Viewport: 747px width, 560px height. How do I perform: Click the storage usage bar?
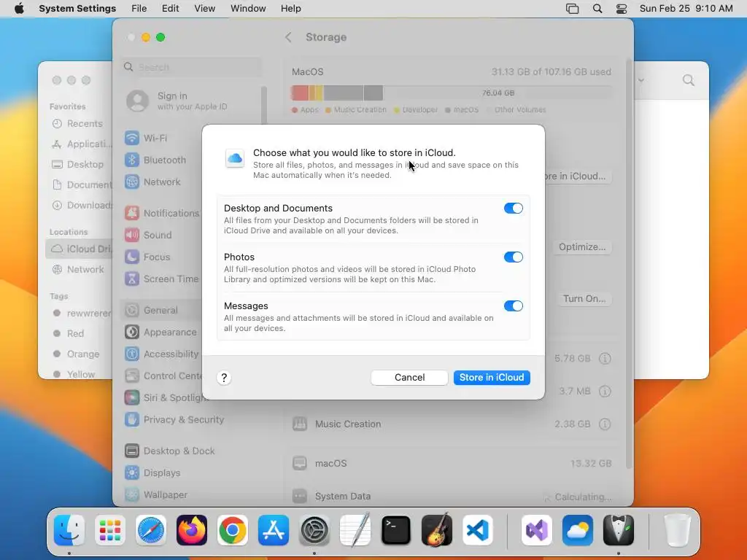point(452,93)
